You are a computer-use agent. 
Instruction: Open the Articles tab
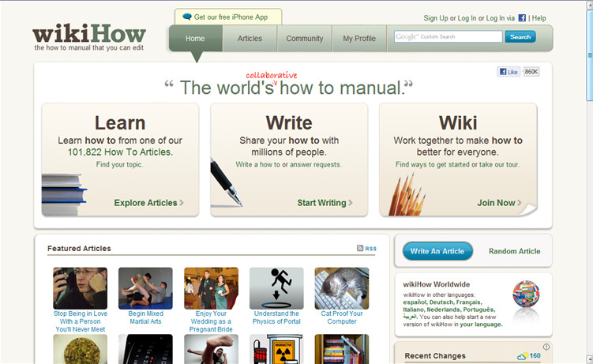click(250, 38)
